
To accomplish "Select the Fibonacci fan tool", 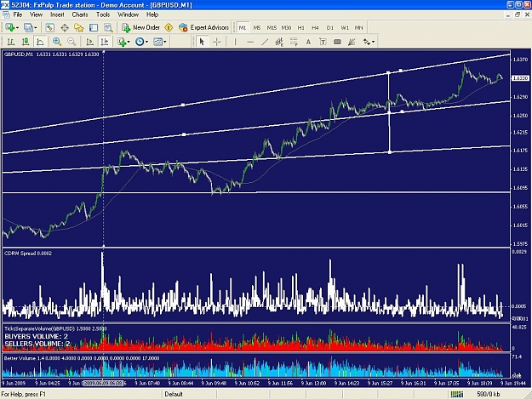I will [x=352, y=42].
